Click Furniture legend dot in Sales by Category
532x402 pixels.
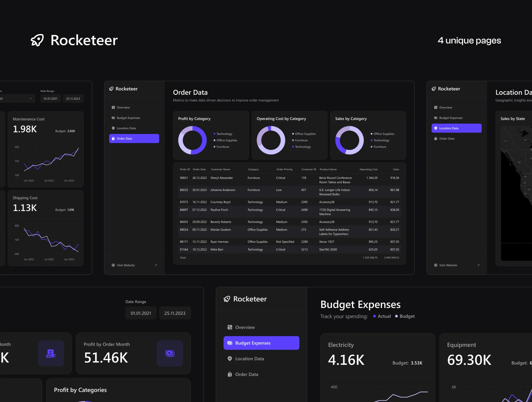372,147
